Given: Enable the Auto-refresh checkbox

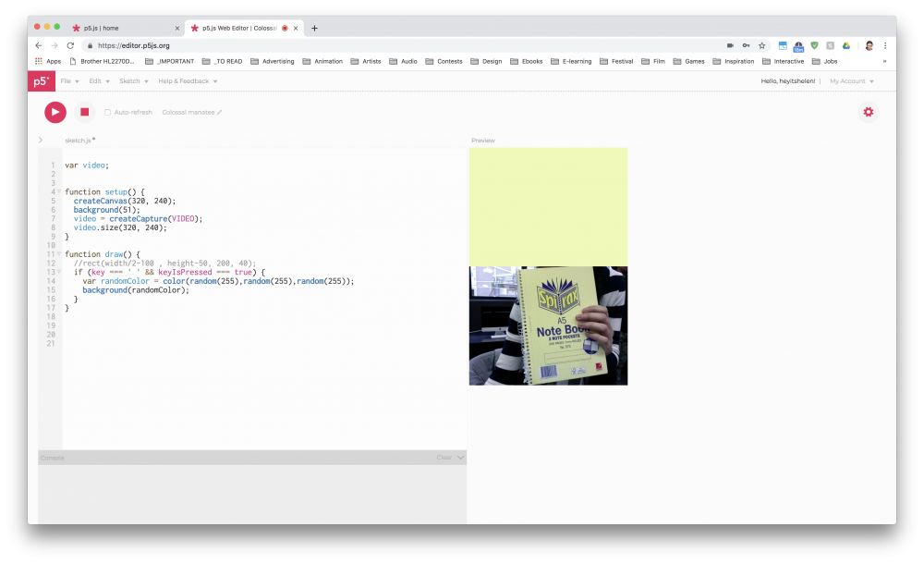Looking at the screenshot, I should coord(107,113).
